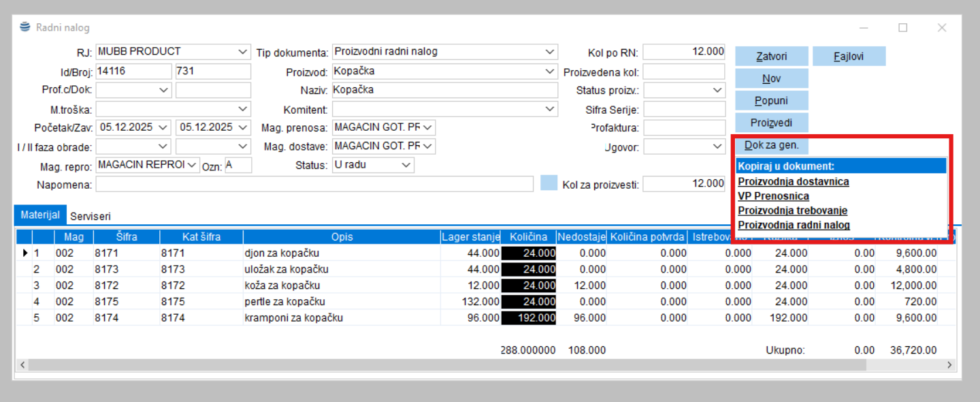
Task: Click the light blue square next to Napomena
Action: (x=549, y=183)
